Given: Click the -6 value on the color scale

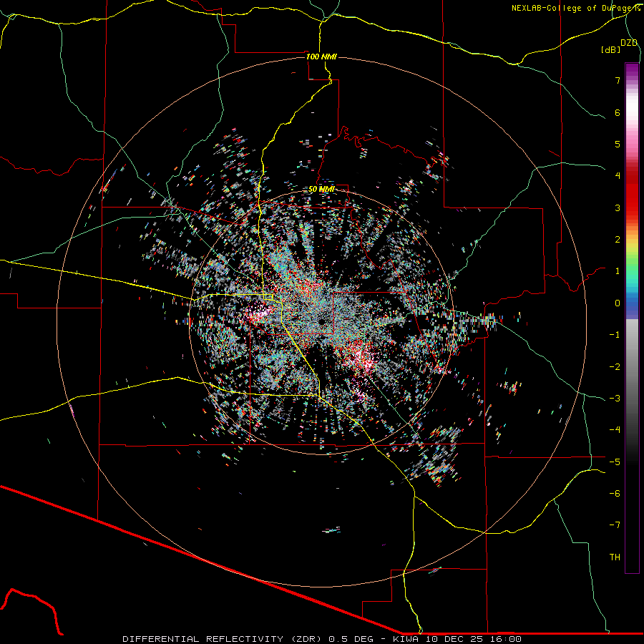Looking at the screenshot, I should pos(615,494).
